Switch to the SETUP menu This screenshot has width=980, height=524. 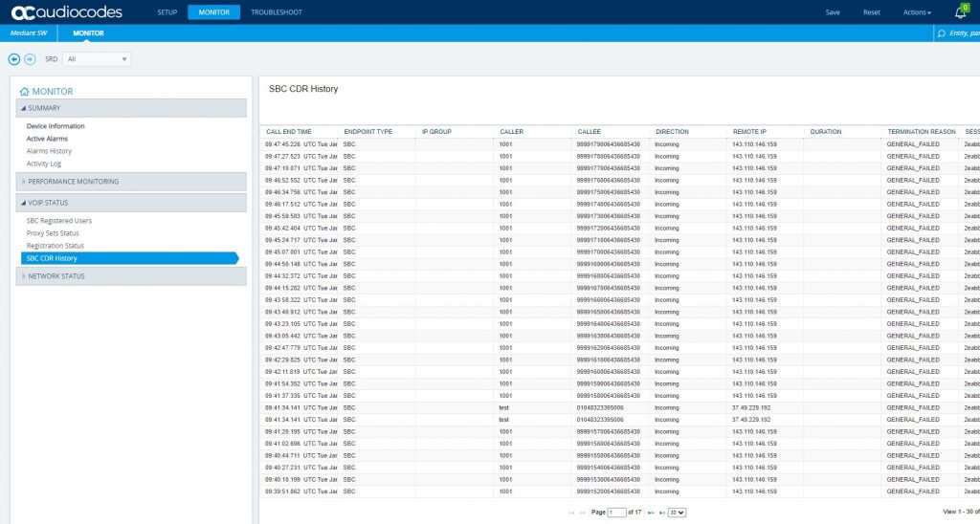[x=167, y=12]
